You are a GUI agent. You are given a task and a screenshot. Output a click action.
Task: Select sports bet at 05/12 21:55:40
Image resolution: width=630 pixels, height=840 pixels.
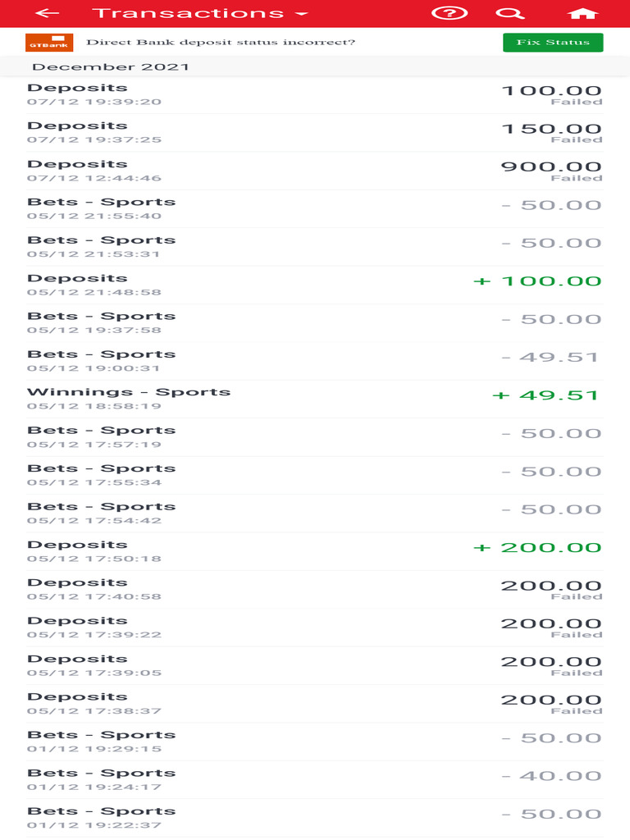pyautogui.click(x=315, y=208)
